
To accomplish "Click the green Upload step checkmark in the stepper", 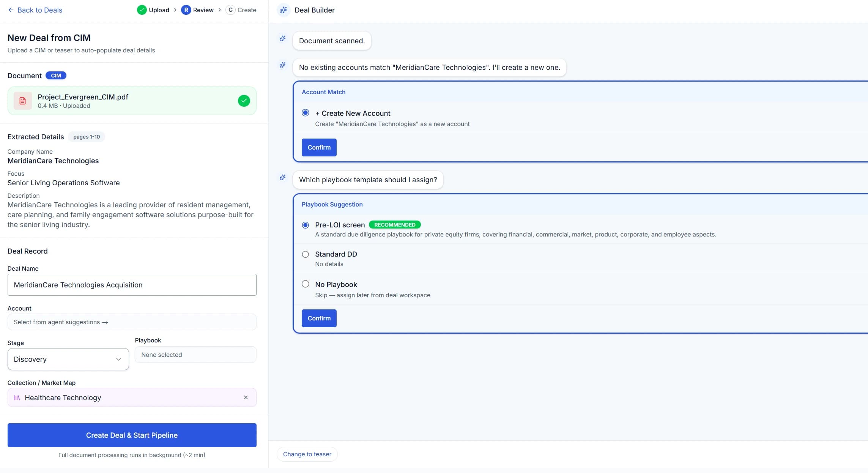I will pos(141,10).
